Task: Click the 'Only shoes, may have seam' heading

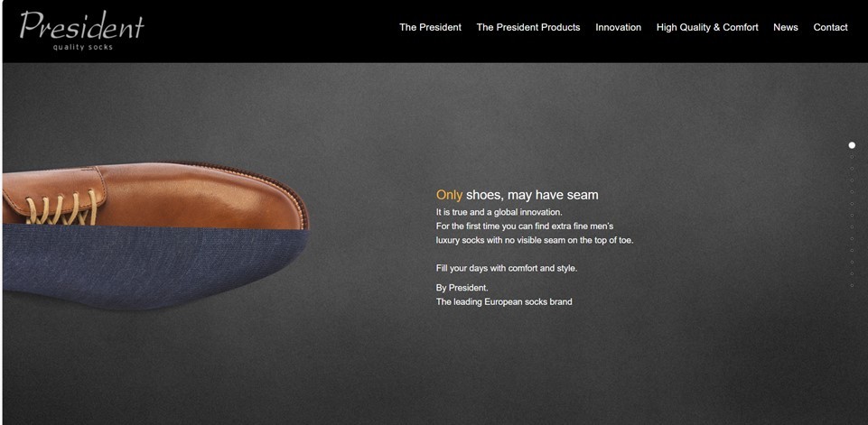Action: point(517,195)
